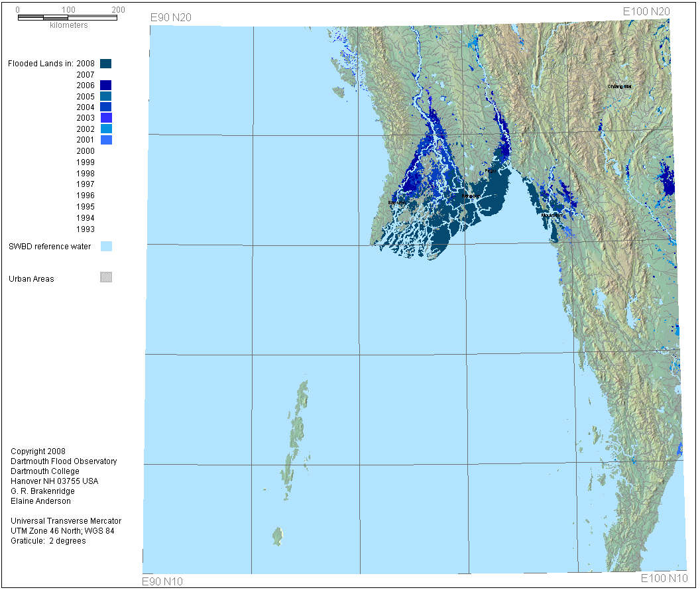Viewport: 700px width, 592px height.
Task: Pick the 2005 flood legend swatch
Action: 106,96
